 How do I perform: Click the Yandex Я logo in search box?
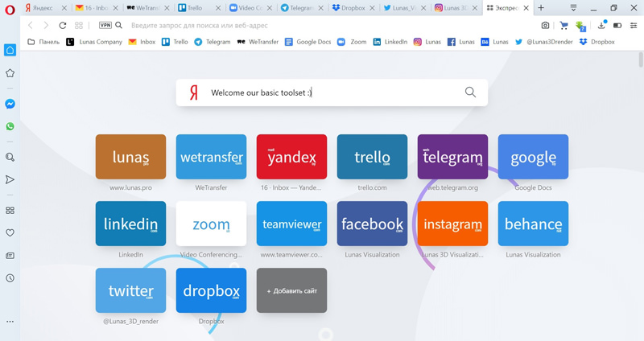(x=193, y=92)
